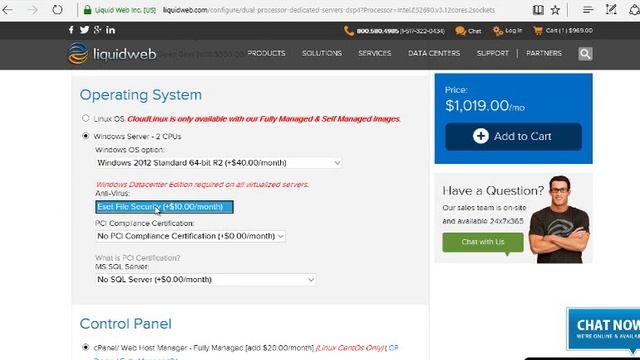Open the SUPPORT menu
This screenshot has height=360, width=640.
point(492,53)
